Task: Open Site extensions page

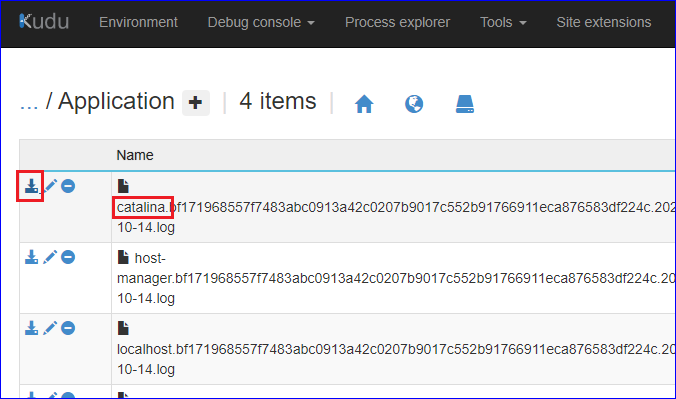Action: 604,22
